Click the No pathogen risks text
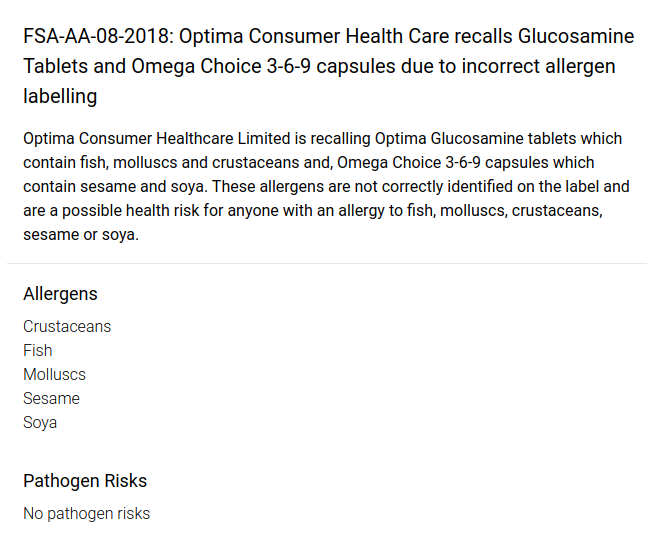Screen dimensions: 660x557 [x=87, y=514]
